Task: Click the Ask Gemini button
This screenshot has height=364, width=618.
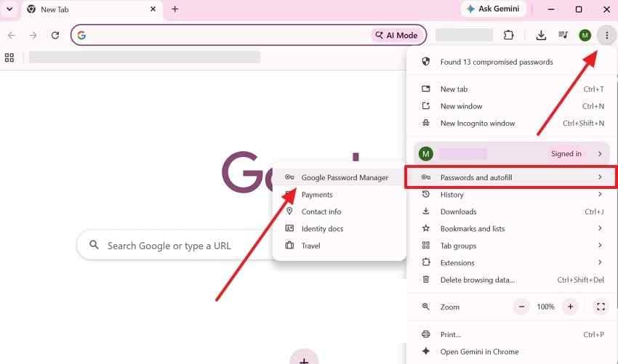Action: click(493, 9)
